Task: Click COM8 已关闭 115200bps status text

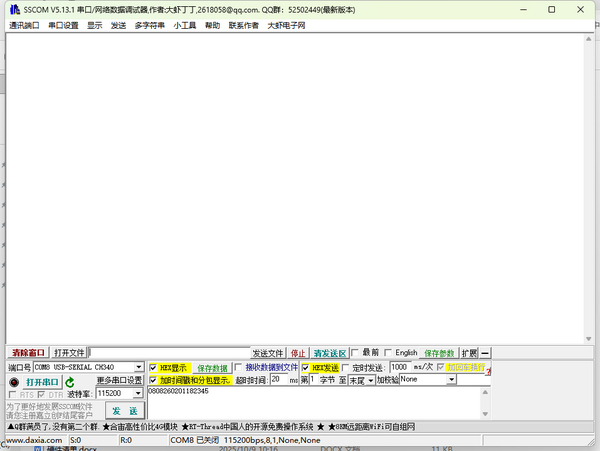Action: click(245, 440)
